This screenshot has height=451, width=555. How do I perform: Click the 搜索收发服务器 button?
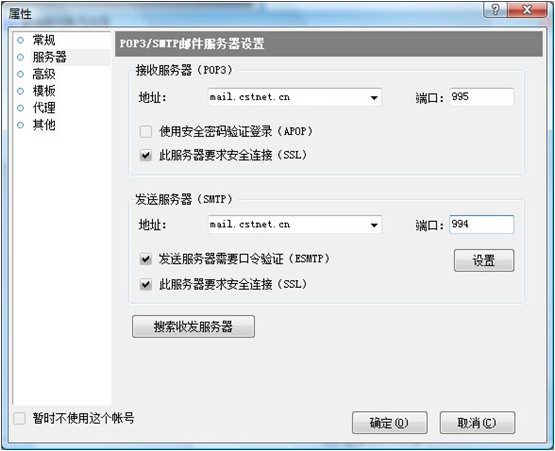point(193,326)
